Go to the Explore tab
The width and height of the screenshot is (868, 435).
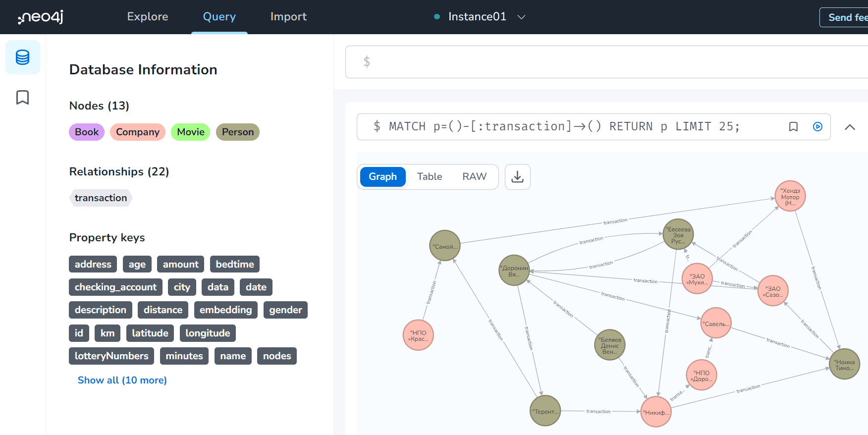(x=148, y=17)
